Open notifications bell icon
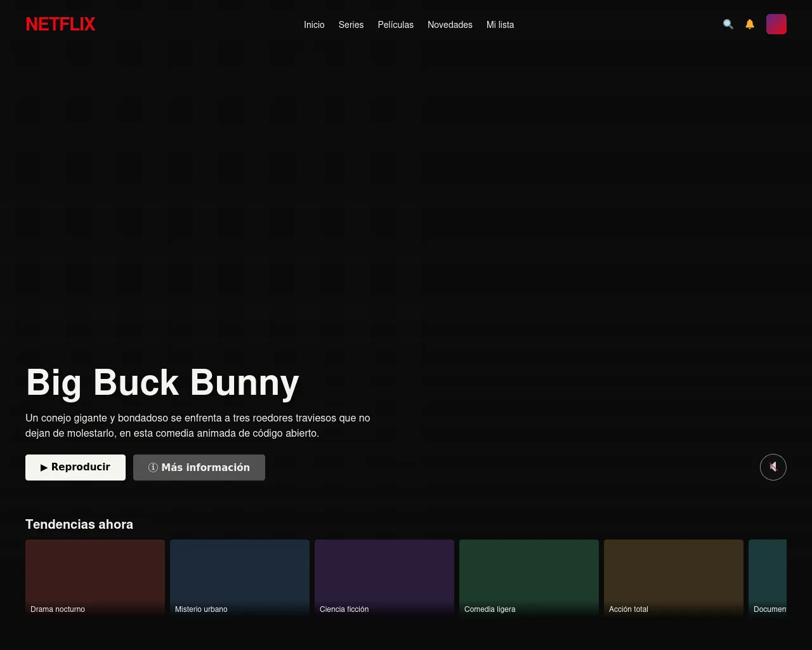812x650 pixels. click(x=750, y=24)
